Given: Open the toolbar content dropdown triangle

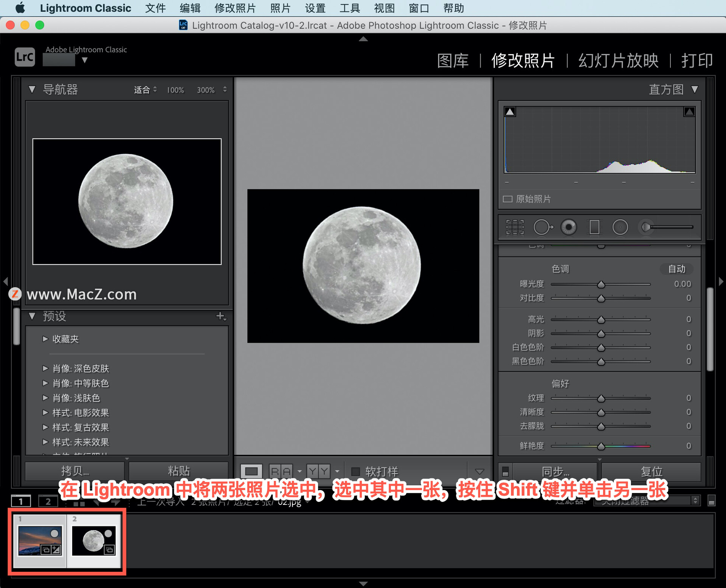Looking at the screenshot, I should tap(479, 472).
